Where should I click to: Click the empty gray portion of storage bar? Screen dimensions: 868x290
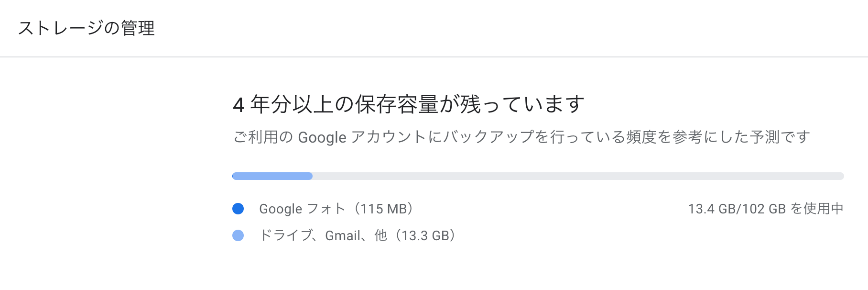pos(578,176)
